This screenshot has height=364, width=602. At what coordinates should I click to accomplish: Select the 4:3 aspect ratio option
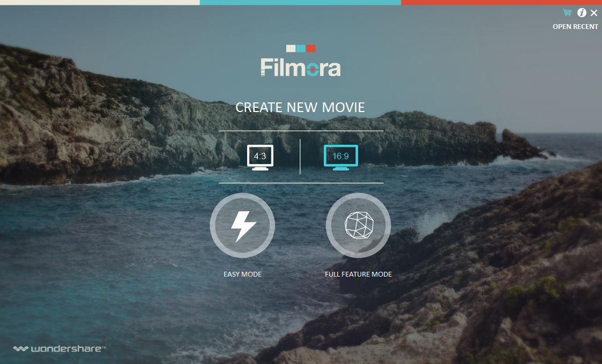261,157
